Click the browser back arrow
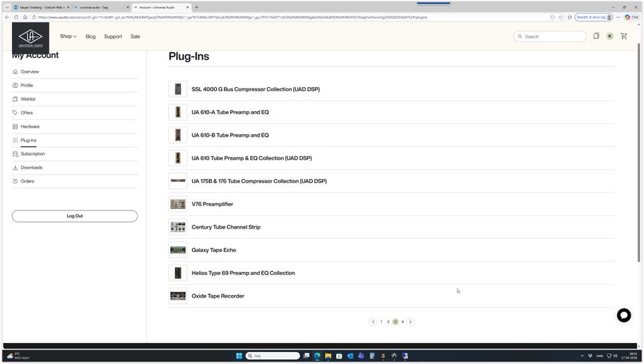The height and width of the screenshot is (364, 644). [x=7, y=17]
